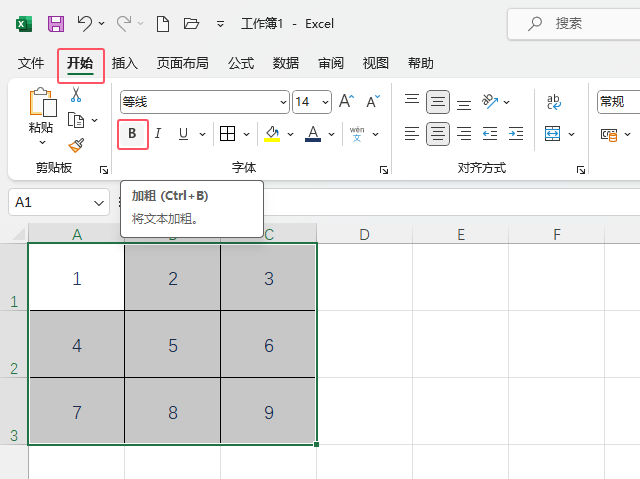This screenshot has width=640, height=479.
Task: Increase the indent
Action: pos(516,134)
